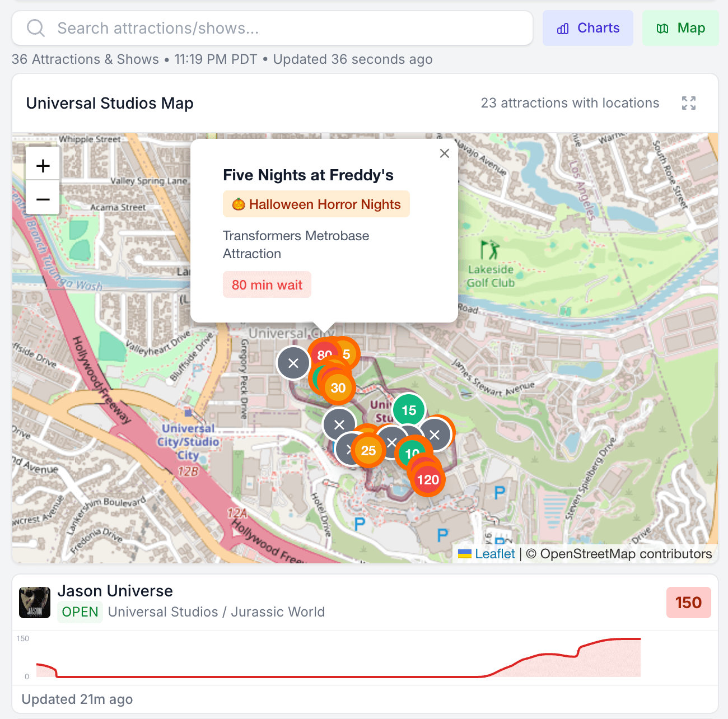Screen dimensions: 728x719
Task: Open the Charts view
Action: click(588, 28)
